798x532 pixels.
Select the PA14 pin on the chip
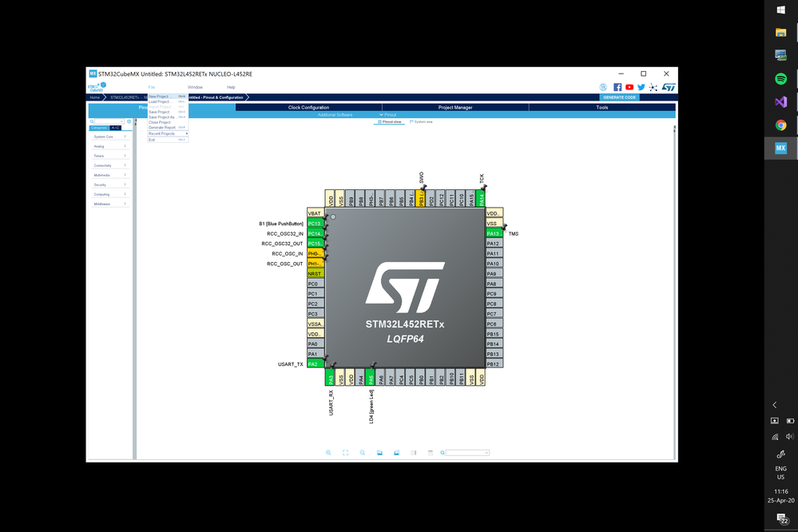481,198
